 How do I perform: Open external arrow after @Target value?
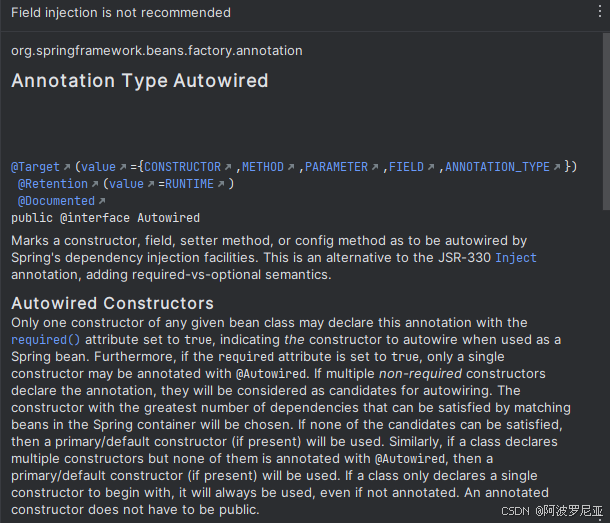tap(123, 167)
